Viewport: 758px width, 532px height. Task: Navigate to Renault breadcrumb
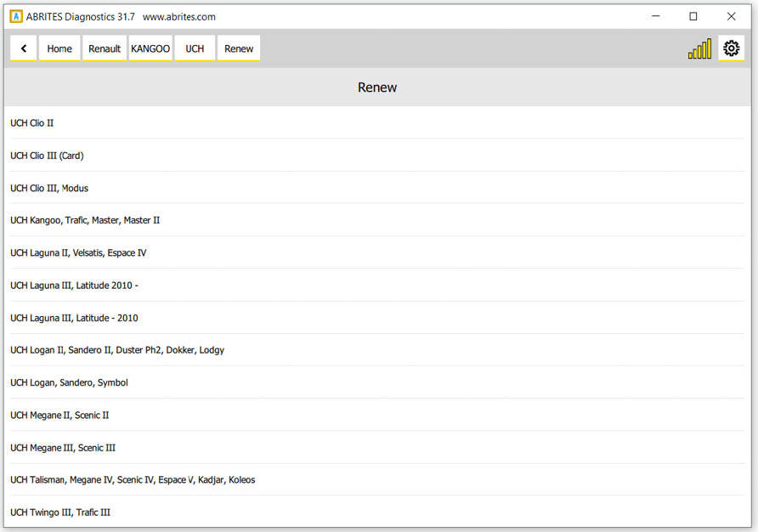coord(105,48)
